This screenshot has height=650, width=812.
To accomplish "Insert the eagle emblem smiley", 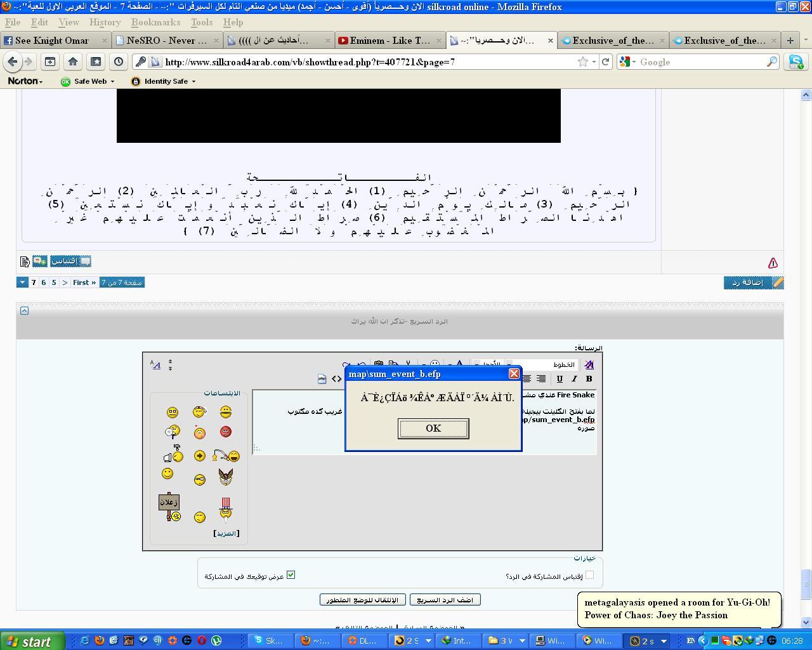I will click(x=226, y=476).
